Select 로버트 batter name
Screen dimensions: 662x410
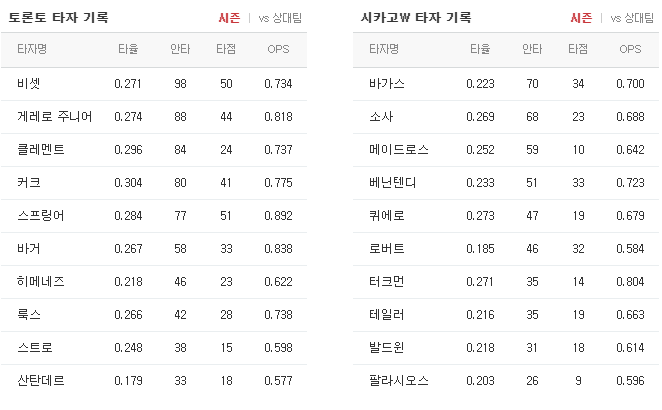point(387,248)
